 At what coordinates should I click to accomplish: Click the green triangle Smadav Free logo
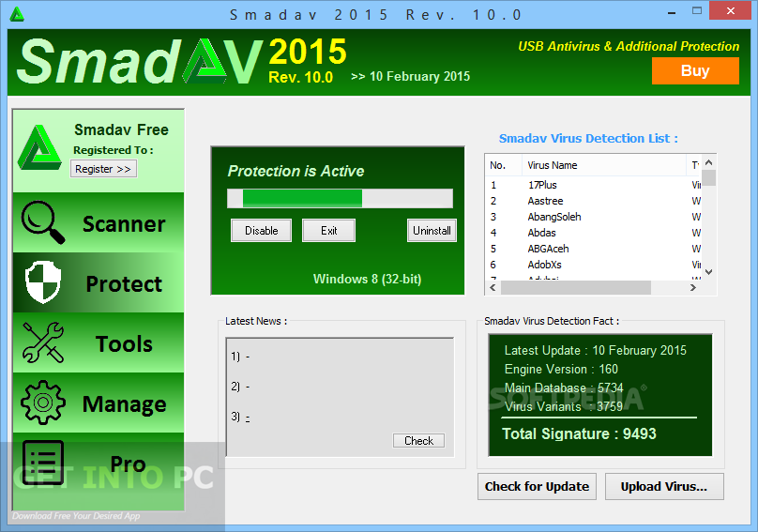39,148
